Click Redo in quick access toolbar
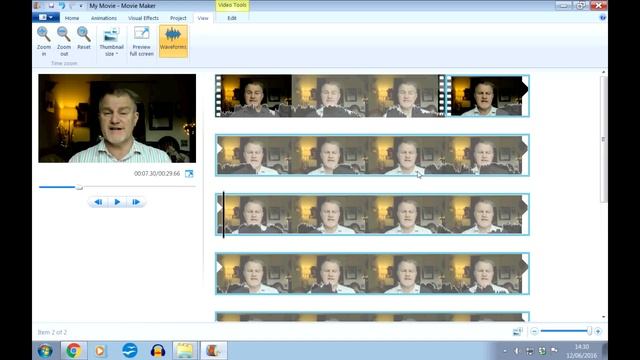Image resolution: width=640 pixels, height=360 pixels. pyautogui.click(x=72, y=6)
